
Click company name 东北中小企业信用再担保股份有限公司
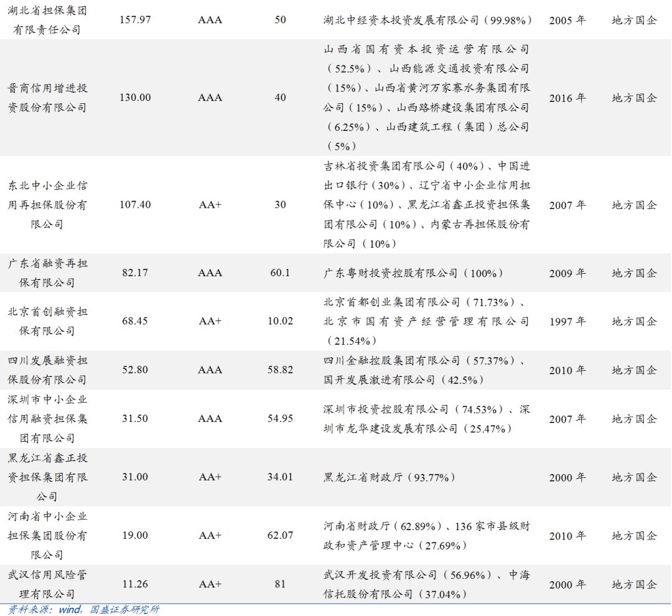coord(47,205)
